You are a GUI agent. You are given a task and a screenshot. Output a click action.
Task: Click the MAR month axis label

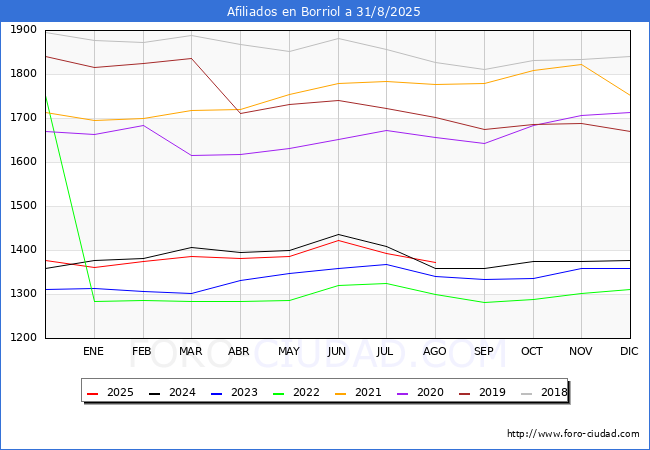tap(191, 351)
